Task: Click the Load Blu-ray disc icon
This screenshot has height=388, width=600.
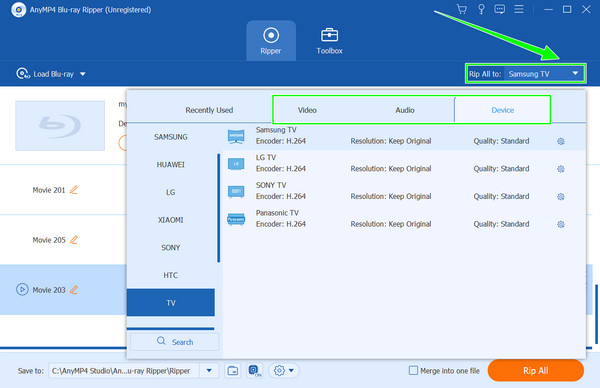Action: 23,73
